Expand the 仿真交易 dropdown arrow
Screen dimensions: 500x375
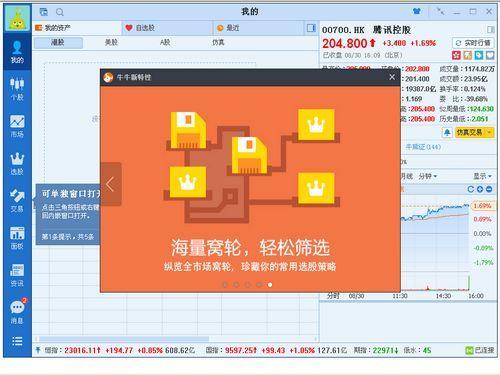pyautogui.click(x=490, y=133)
